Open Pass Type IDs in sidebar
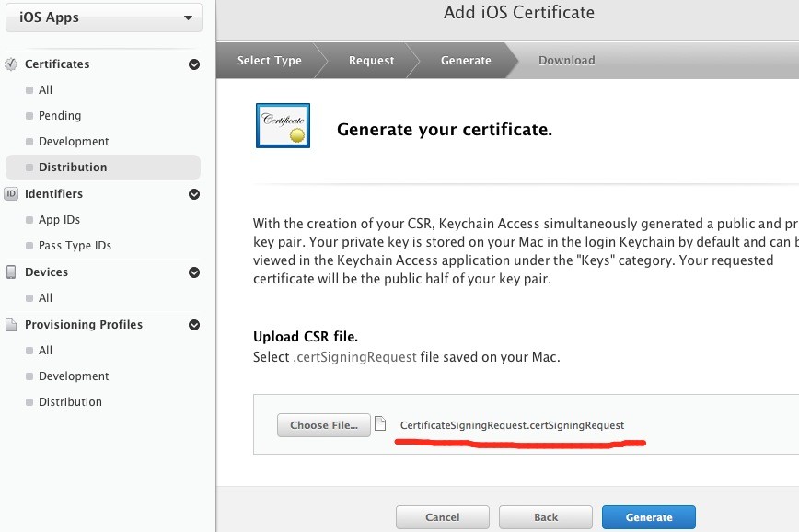The width and height of the screenshot is (799, 532). 75,245
